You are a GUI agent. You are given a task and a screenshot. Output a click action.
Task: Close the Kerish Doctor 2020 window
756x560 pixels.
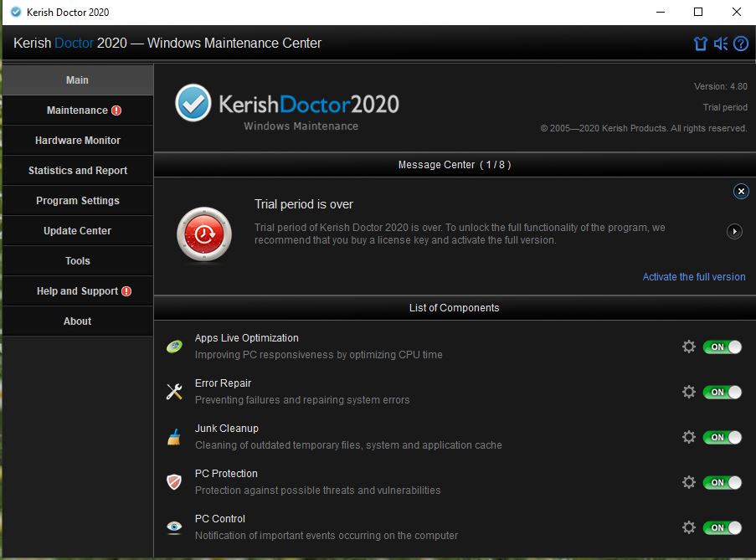pos(736,12)
